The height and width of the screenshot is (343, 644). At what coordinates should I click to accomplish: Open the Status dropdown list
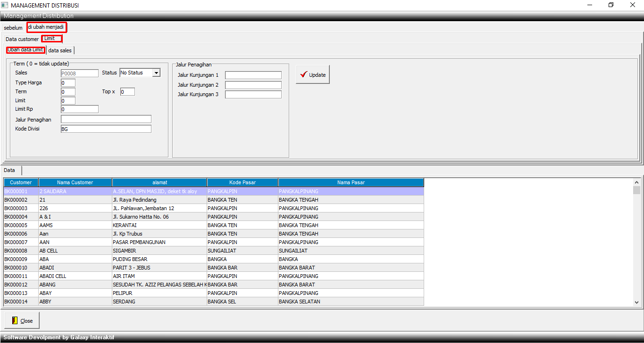pyautogui.click(x=156, y=73)
